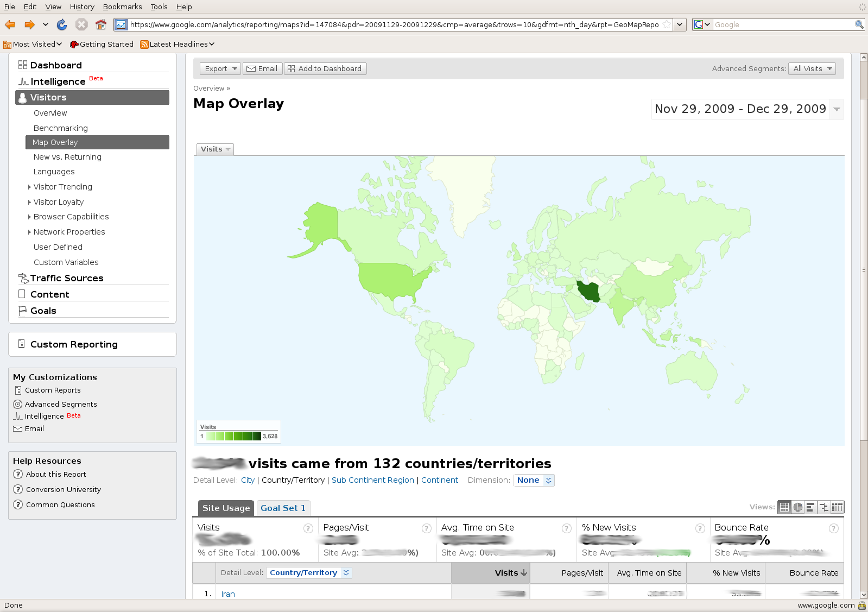
Task: Click Add to Dashboard button
Action: tap(325, 68)
